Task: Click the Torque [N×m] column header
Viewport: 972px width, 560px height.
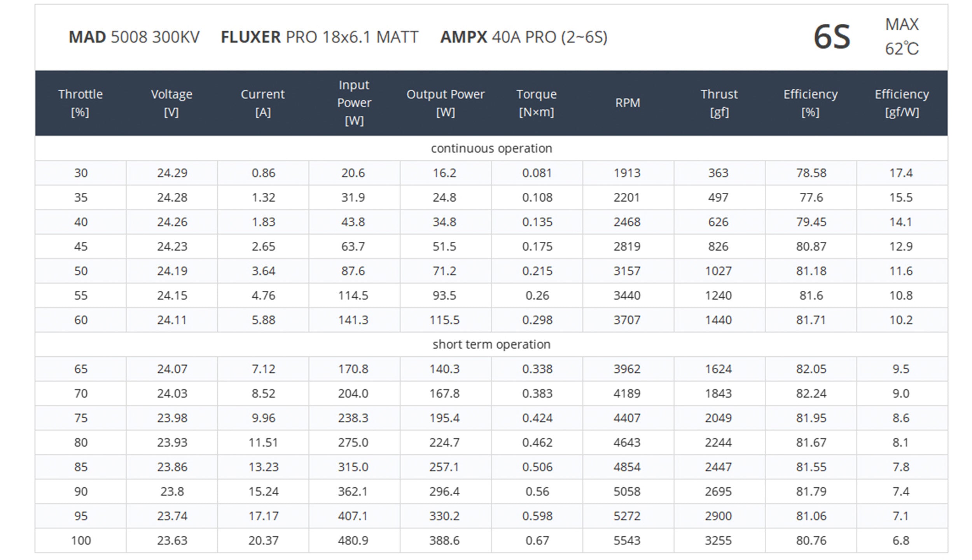Action: [x=537, y=103]
